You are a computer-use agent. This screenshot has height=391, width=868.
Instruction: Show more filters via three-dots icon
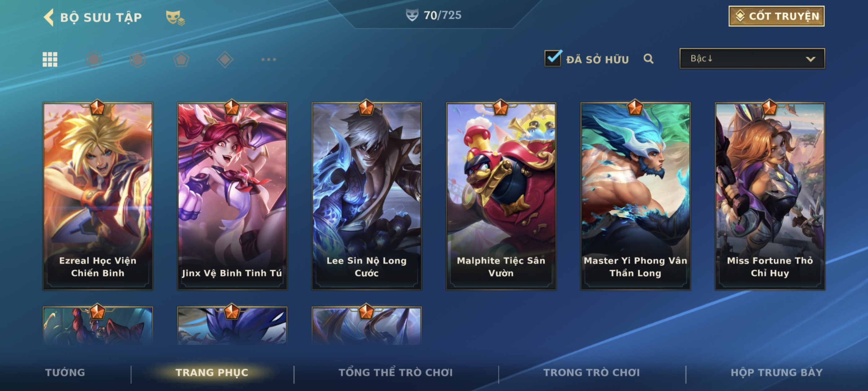pos(269,60)
